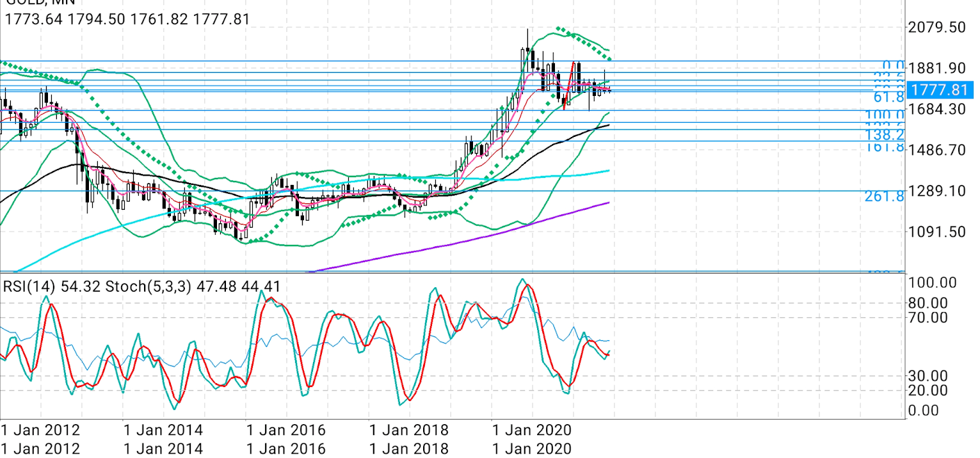The width and height of the screenshot is (980, 458).
Task: Tap the 261.8 Fibonacci level label
Action: click(x=885, y=196)
